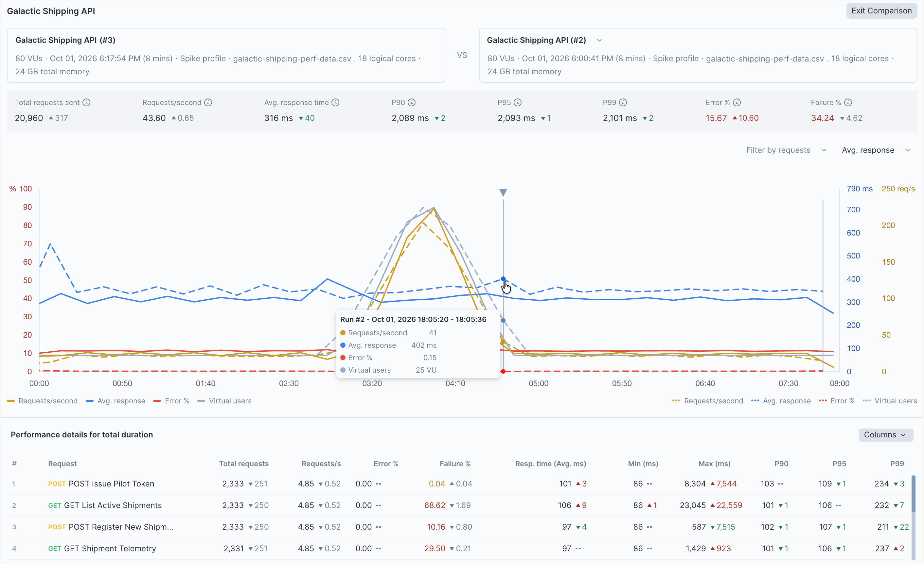Click the Min (ms) column header
Viewport: 924px width, 564px height.
pos(643,464)
